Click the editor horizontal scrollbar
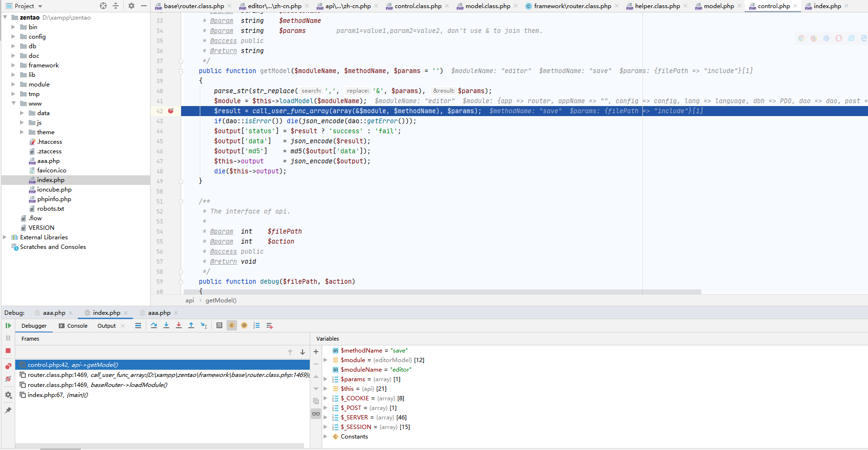Viewport: 868px width, 450px height. (x=442, y=291)
